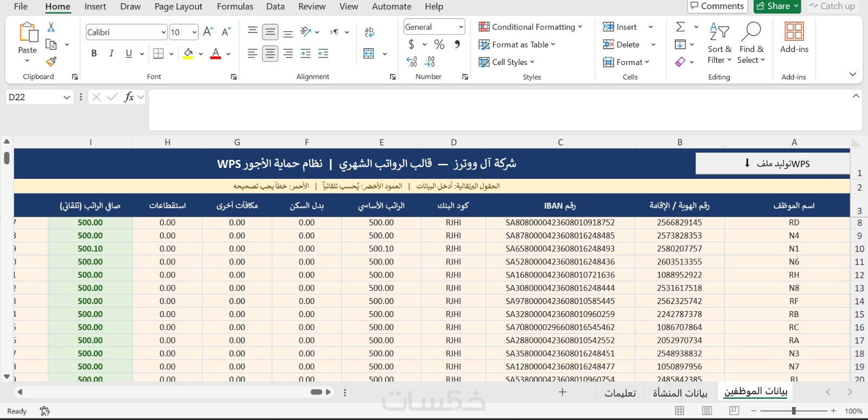Viewport: 868px width, 420px height.
Task: Open the Add-ins gallery
Action: (x=794, y=37)
